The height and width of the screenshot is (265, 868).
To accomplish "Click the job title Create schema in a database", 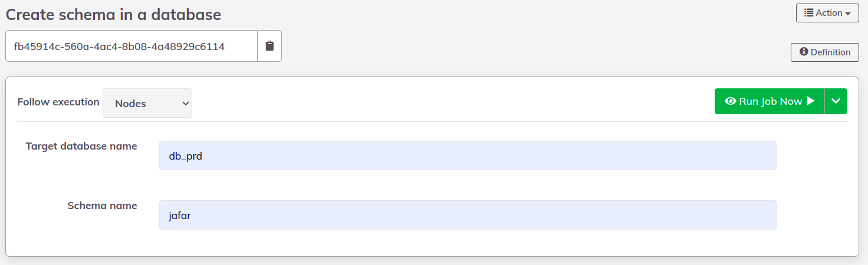I will (113, 15).
